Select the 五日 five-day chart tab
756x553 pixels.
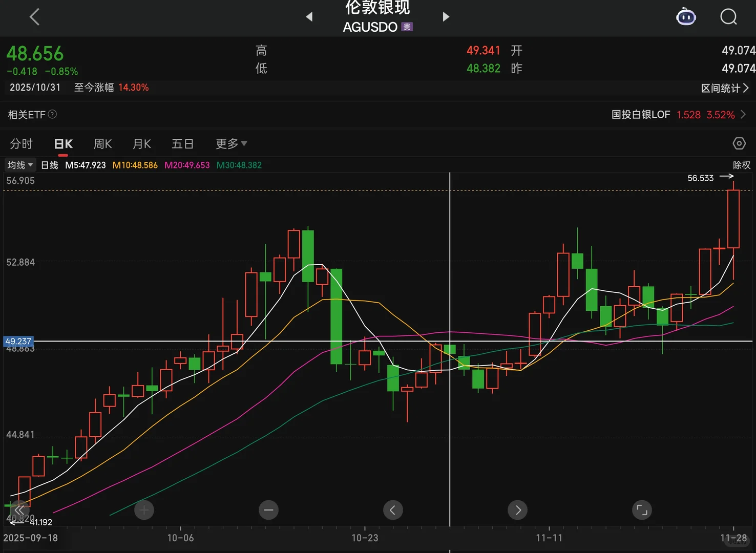(x=183, y=144)
